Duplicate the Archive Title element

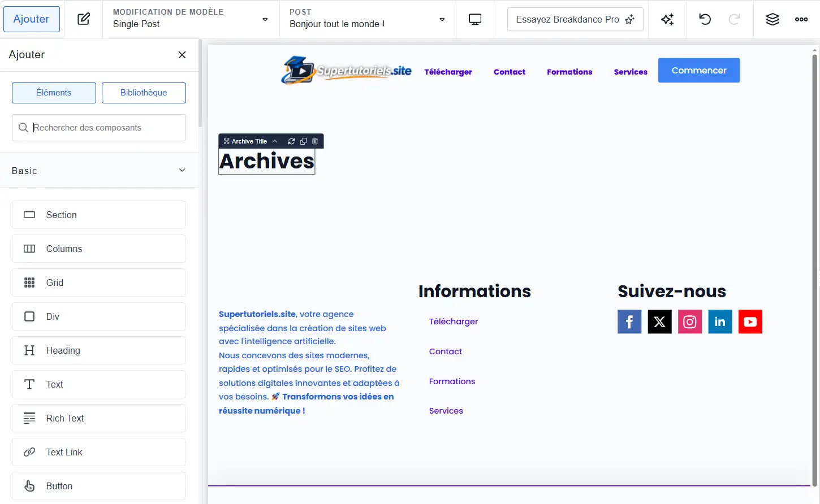(303, 141)
